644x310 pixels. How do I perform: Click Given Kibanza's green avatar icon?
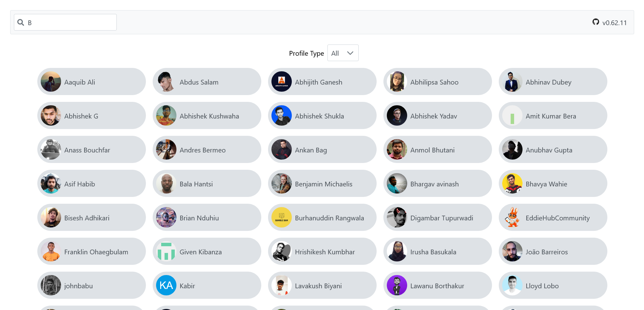point(166,251)
